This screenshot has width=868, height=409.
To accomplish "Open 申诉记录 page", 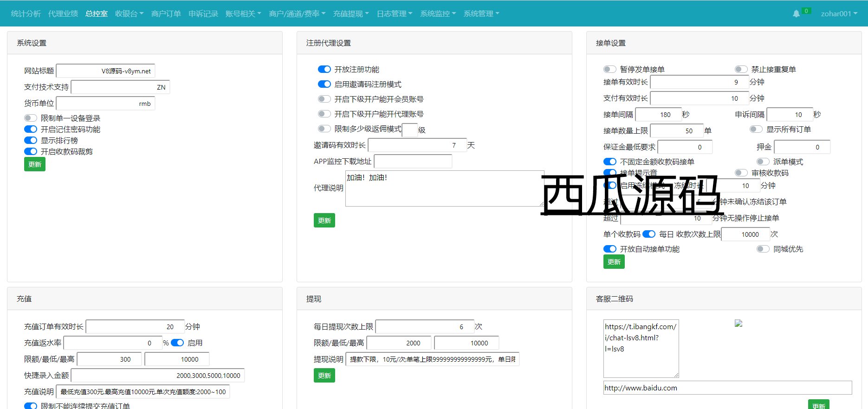I will tap(203, 13).
